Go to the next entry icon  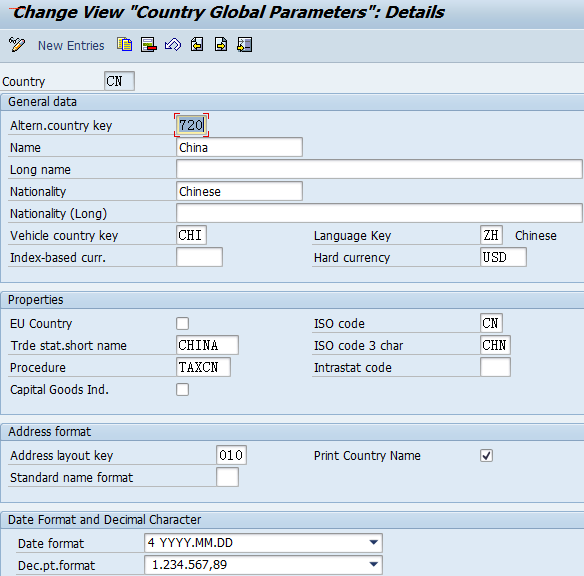point(221,45)
